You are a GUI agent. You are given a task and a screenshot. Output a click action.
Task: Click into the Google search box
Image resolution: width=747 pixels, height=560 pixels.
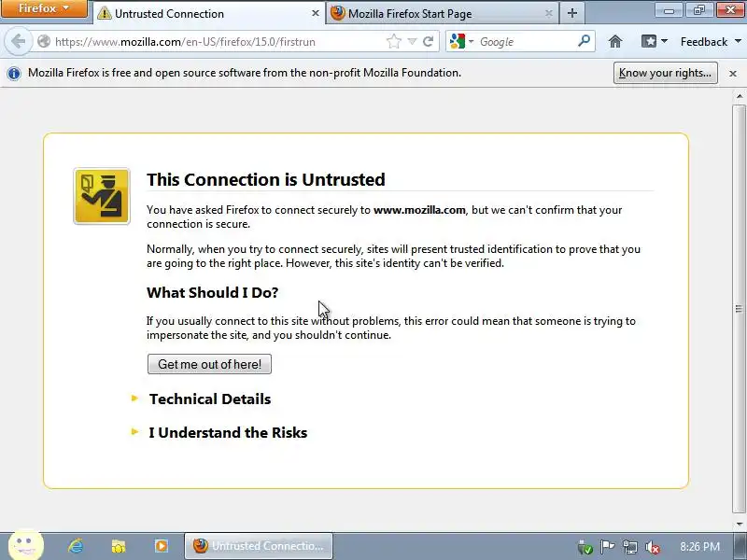[526, 41]
